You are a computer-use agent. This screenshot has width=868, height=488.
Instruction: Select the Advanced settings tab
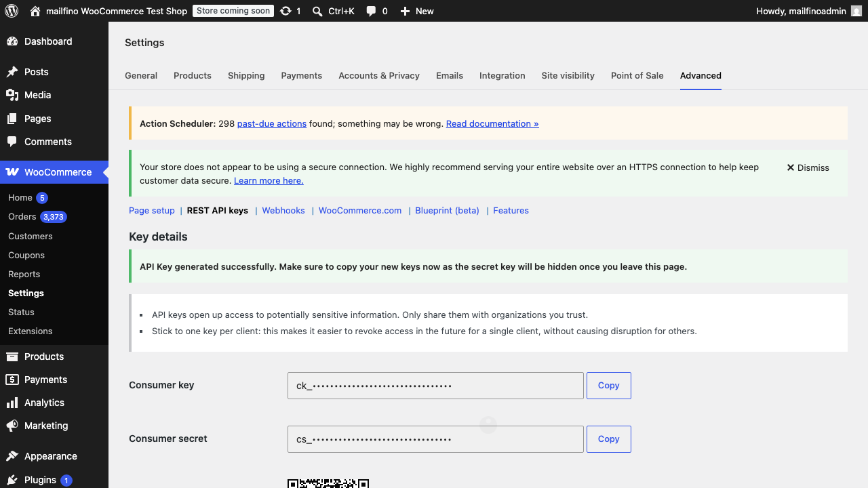point(701,75)
